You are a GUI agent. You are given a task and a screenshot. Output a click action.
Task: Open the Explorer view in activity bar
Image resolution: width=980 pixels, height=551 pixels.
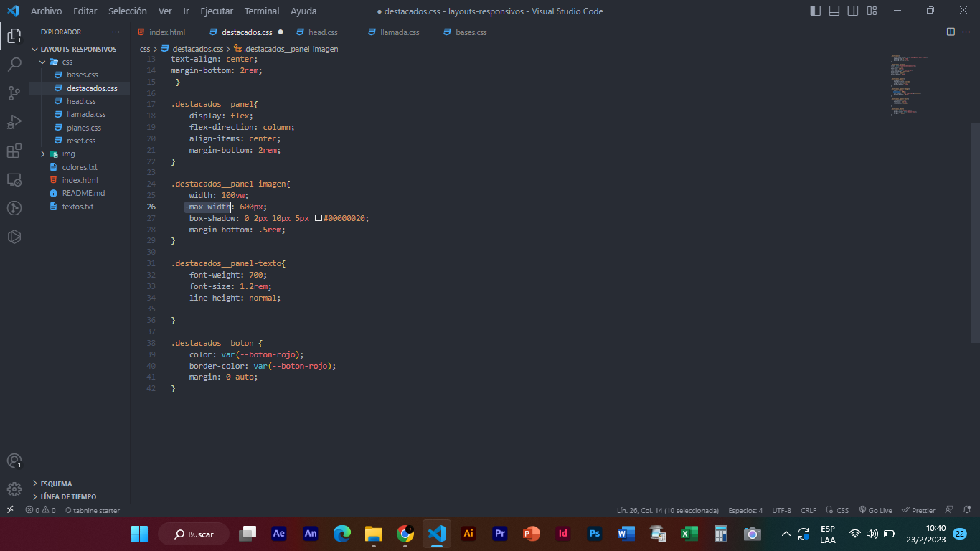click(x=14, y=35)
